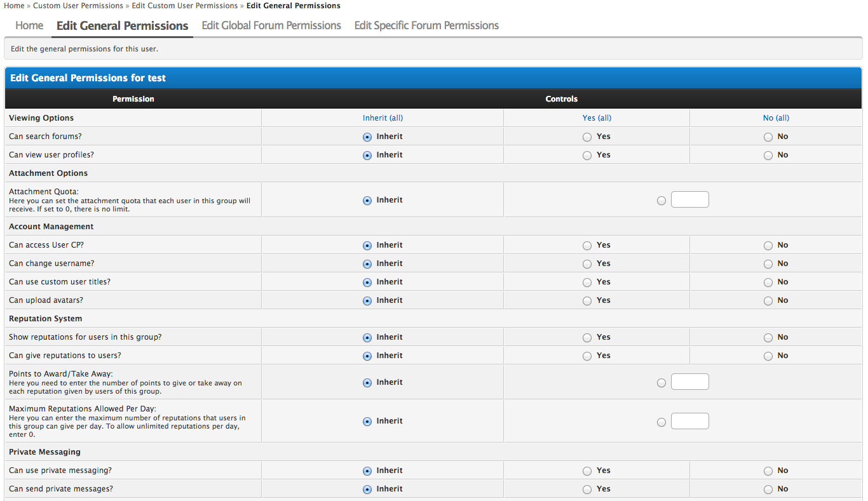868x501 pixels.
Task: Open the Edit Global Forum Permissions tab
Action: coord(271,26)
